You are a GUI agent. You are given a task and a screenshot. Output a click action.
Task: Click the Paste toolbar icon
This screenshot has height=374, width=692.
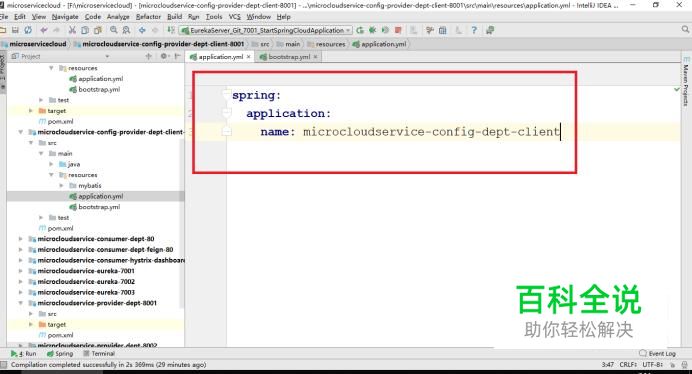pos(98,30)
